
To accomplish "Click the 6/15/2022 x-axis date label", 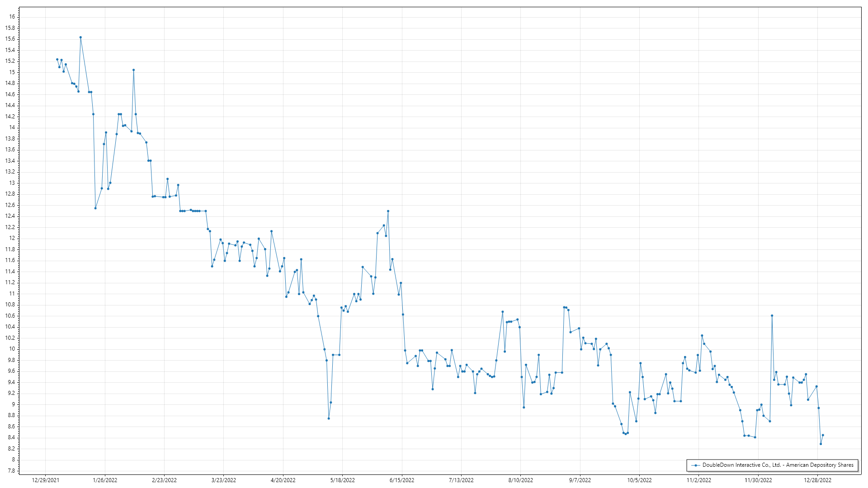I will click(402, 480).
